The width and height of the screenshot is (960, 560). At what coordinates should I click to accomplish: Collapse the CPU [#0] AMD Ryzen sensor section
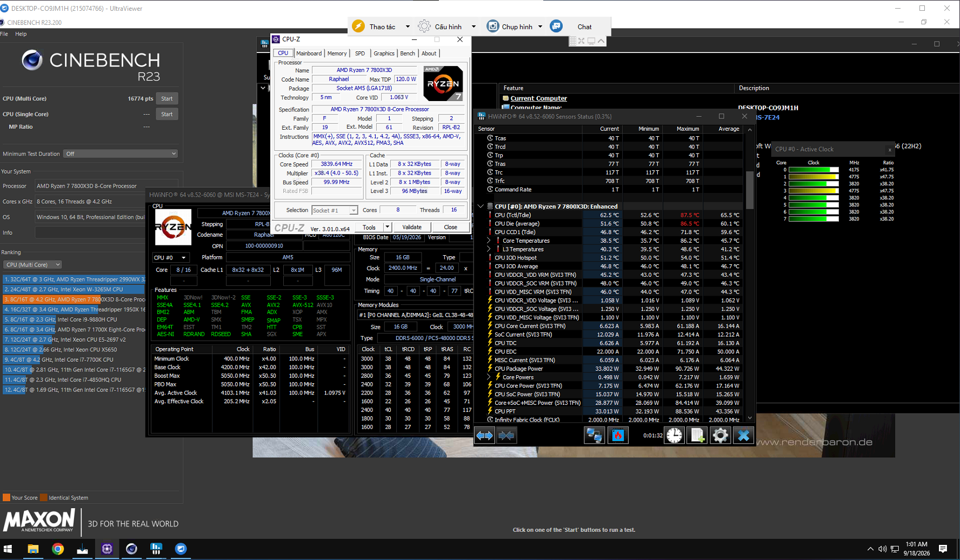pos(481,206)
